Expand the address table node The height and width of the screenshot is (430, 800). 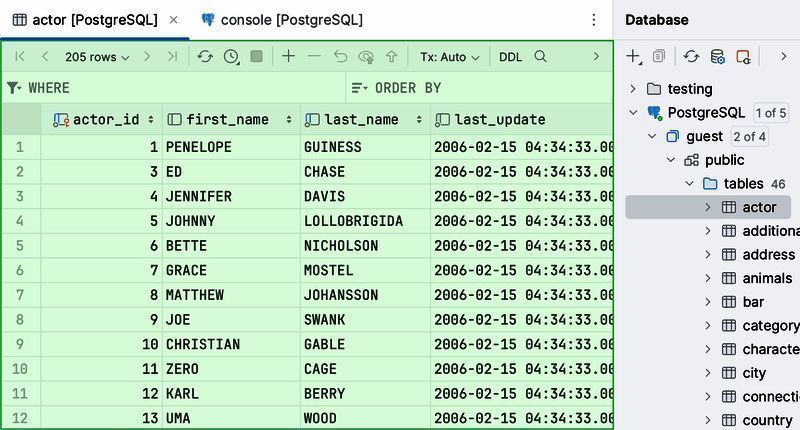[x=707, y=255]
